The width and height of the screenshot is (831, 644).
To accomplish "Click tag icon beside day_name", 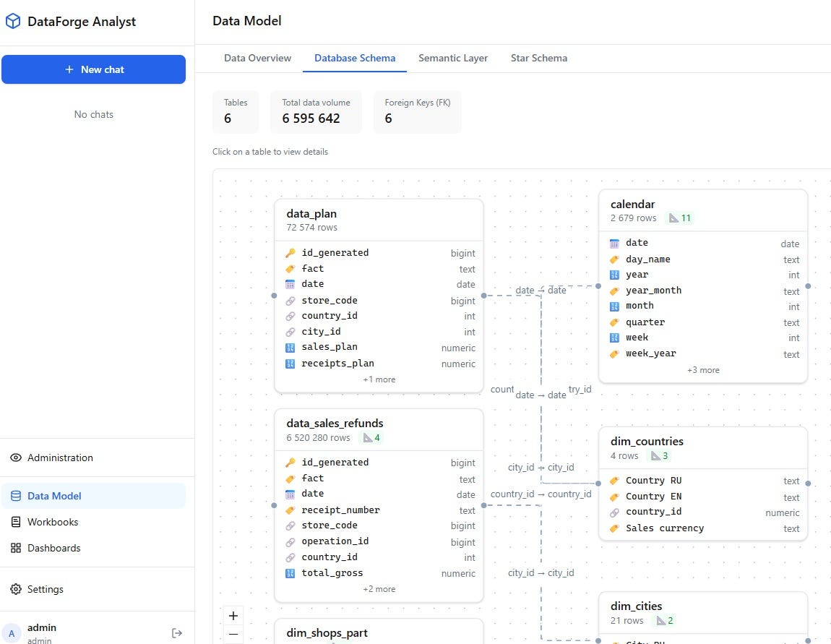I will pyautogui.click(x=614, y=259).
